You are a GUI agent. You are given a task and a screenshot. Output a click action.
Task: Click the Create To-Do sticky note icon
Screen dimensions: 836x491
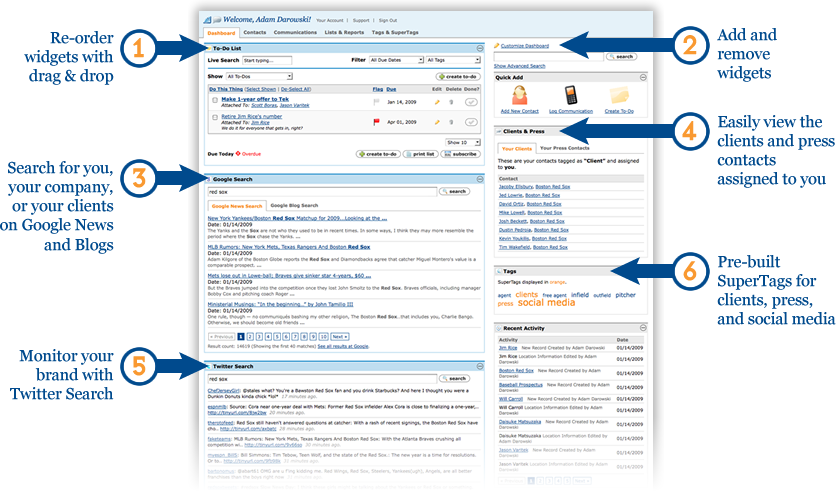coord(619,96)
